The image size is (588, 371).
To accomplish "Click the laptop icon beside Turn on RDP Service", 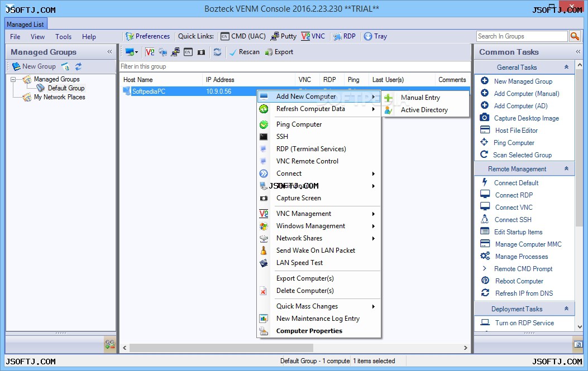I will click(x=485, y=322).
